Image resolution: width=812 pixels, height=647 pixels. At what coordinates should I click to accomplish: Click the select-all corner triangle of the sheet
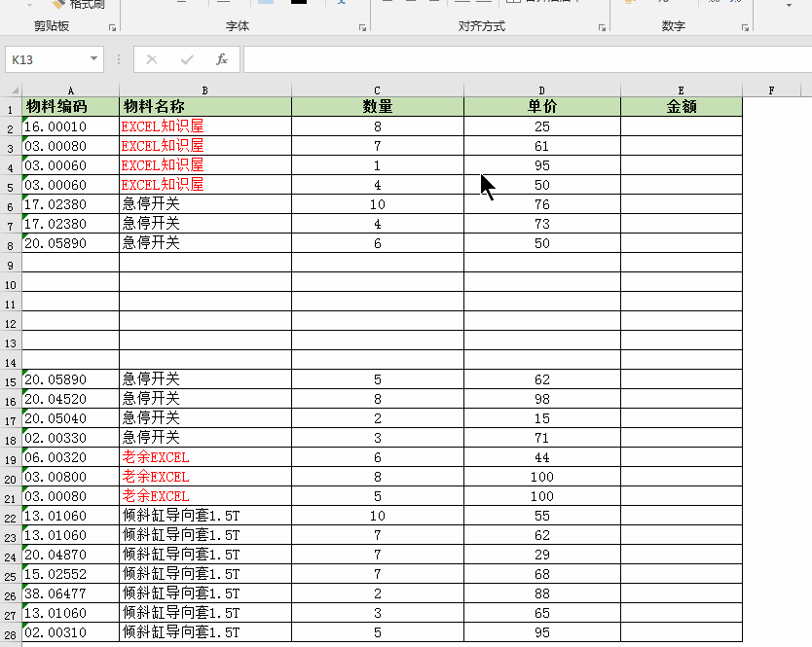pyautogui.click(x=15, y=90)
